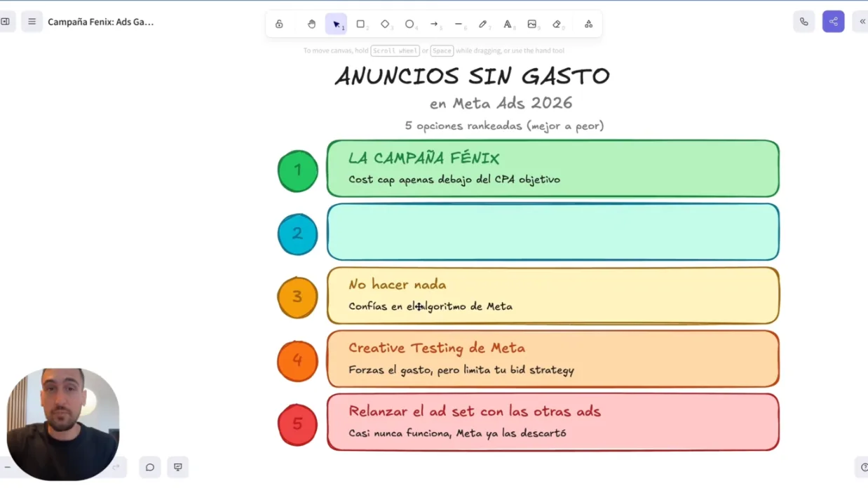This screenshot has width=868, height=488.
Task: Select the Line tool
Action: [459, 25]
